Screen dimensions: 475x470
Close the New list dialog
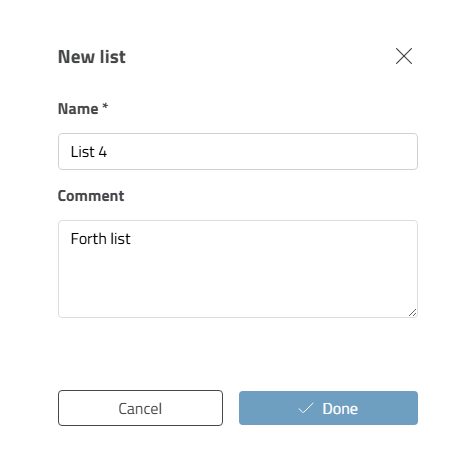click(404, 56)
